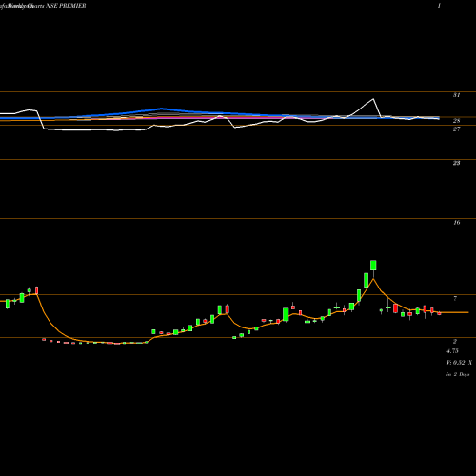Click the tallest green candle at the price peak
The height and width of the screenshot is (476, 476).
373,266
